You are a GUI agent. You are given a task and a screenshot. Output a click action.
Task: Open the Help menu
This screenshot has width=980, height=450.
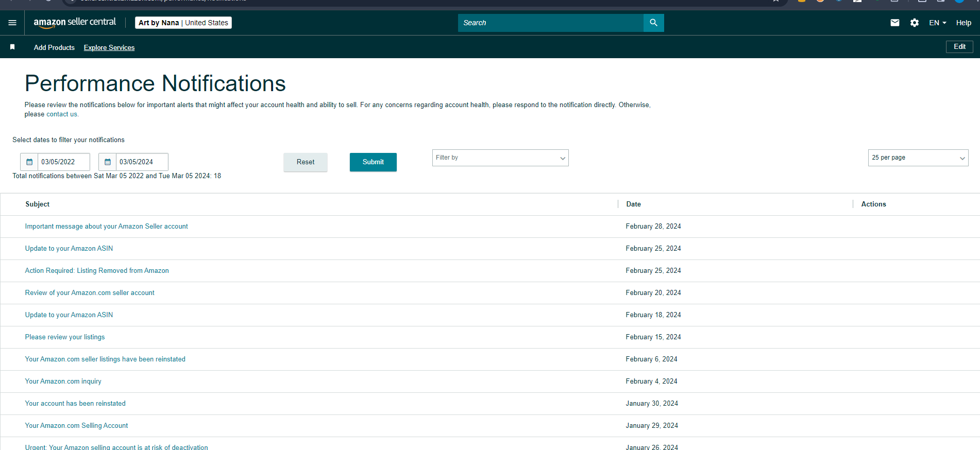click(964, 23)
